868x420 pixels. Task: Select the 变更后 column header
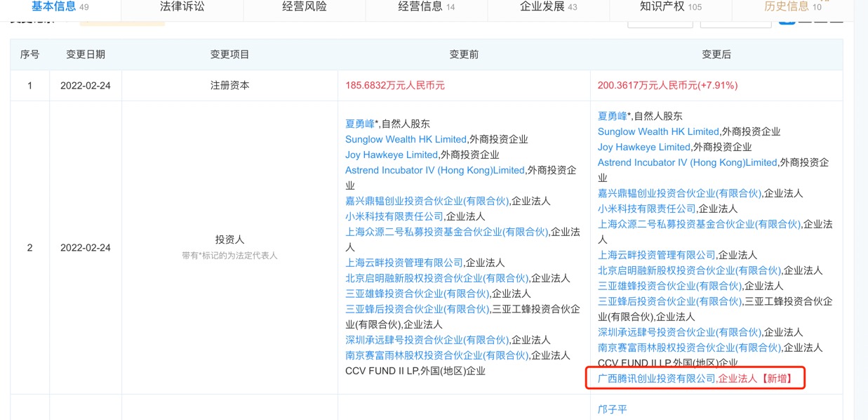click(x=716, y=54)
